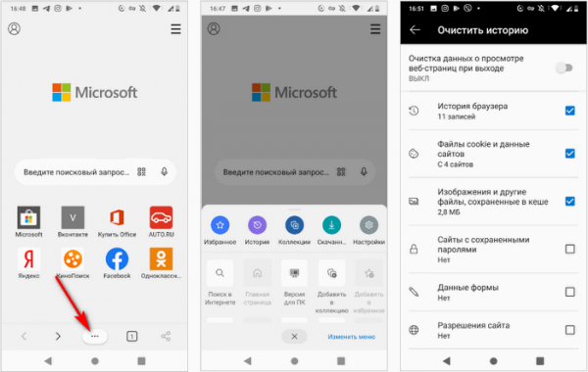Screen dimensions: 588x372
Task: Open Microsoft store shortcut tile
Action: pyautogui.click(x=28, y=221)
